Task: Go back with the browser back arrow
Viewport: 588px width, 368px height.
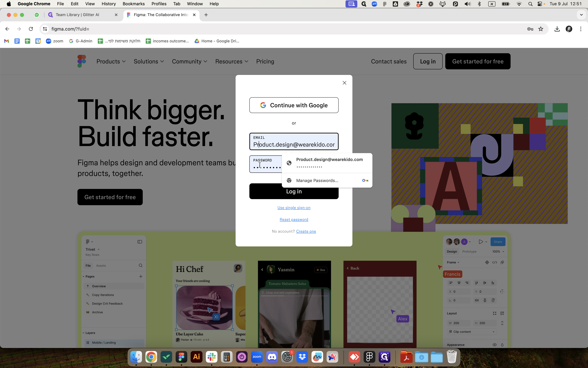Action: (7, 29)
